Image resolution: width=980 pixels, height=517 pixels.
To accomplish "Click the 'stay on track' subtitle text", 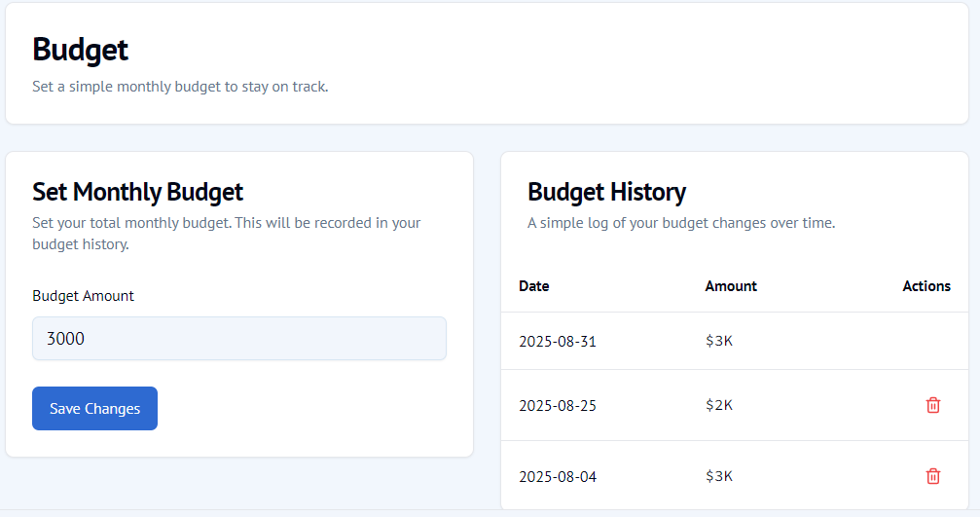I will [180, 87].
